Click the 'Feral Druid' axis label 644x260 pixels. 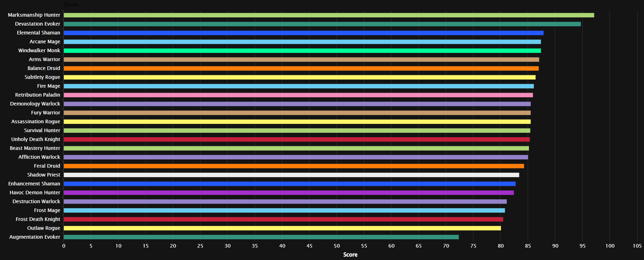pos(47,166)
